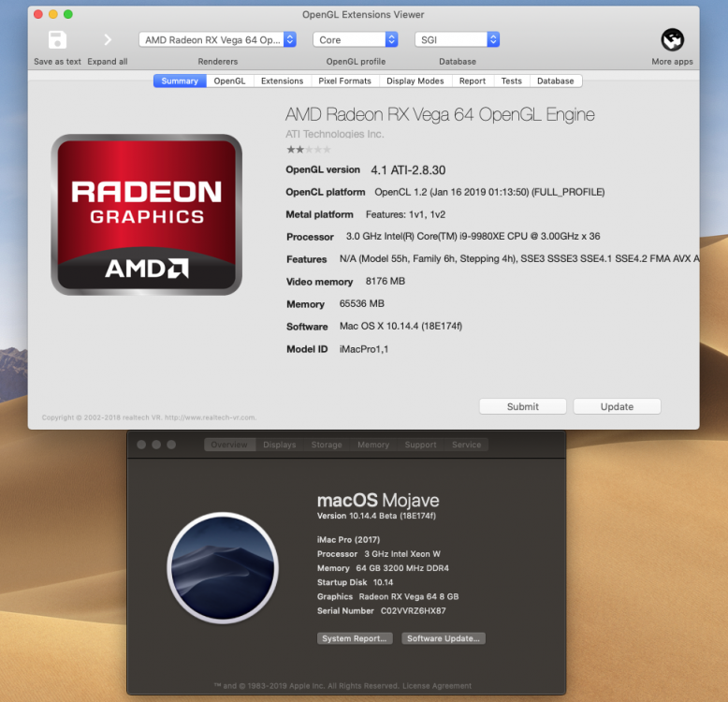Screen dimensions: 728x702
Task: Click the green zoom button of OpenGL Extensions Viewer
Action: pyautogui.click(x=67, y=14)
